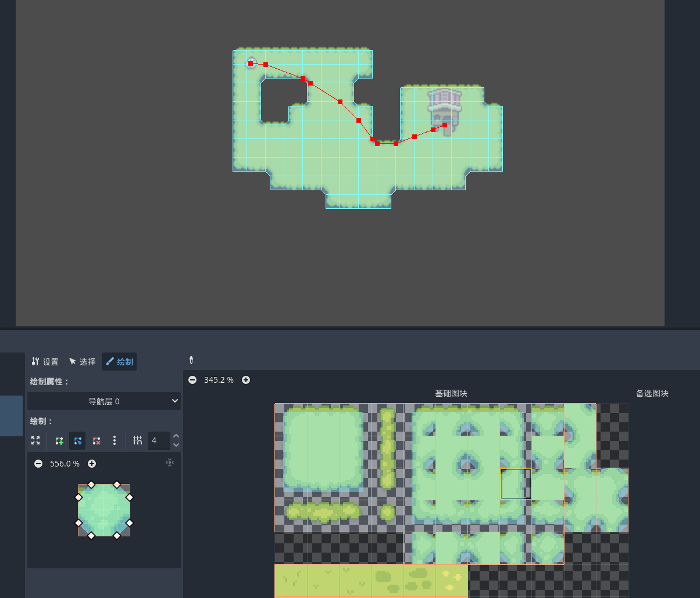700x598 pixels.
Task: Click the expand polygon editor icon
Action: click(x=35, y=440)
